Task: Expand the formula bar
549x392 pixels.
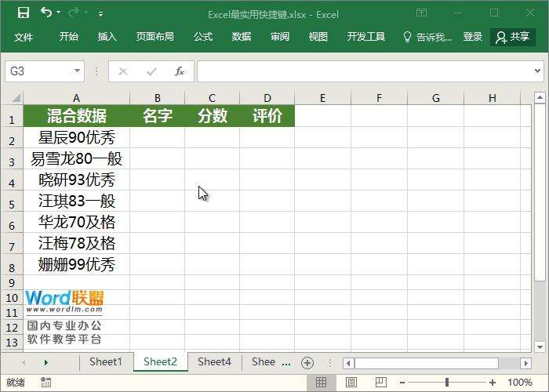Action: point(538,71)
